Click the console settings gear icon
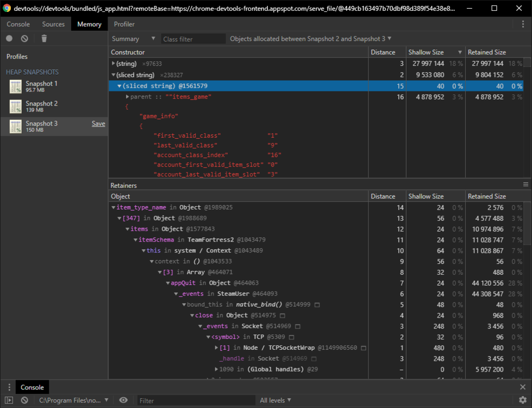This screenshot has height=408, width=532. pos(522,400)
